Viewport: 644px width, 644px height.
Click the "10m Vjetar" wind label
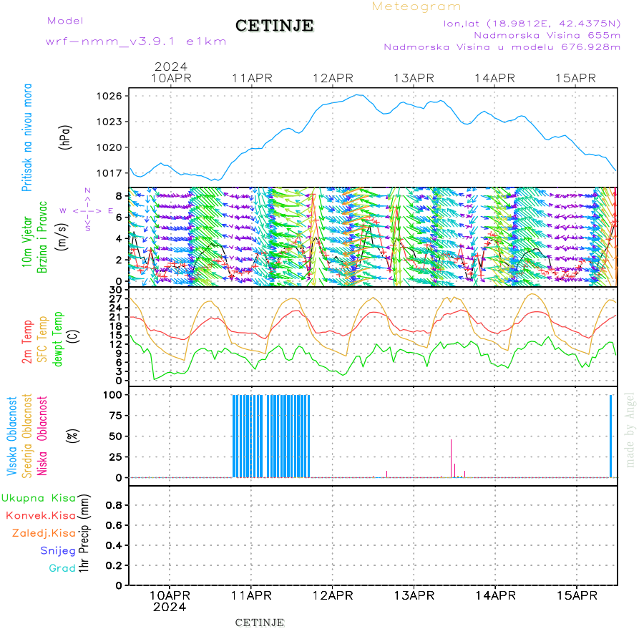[x=26, y=242]
